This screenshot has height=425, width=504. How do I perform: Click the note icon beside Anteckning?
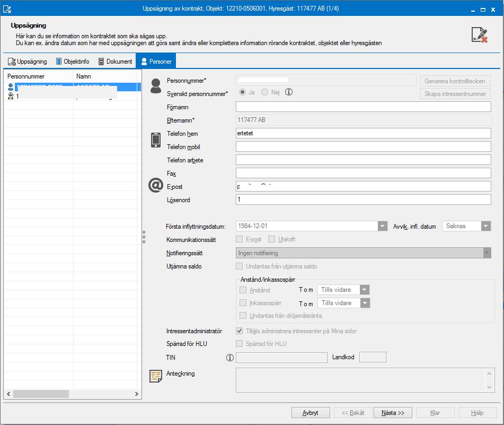click(156, 376)
